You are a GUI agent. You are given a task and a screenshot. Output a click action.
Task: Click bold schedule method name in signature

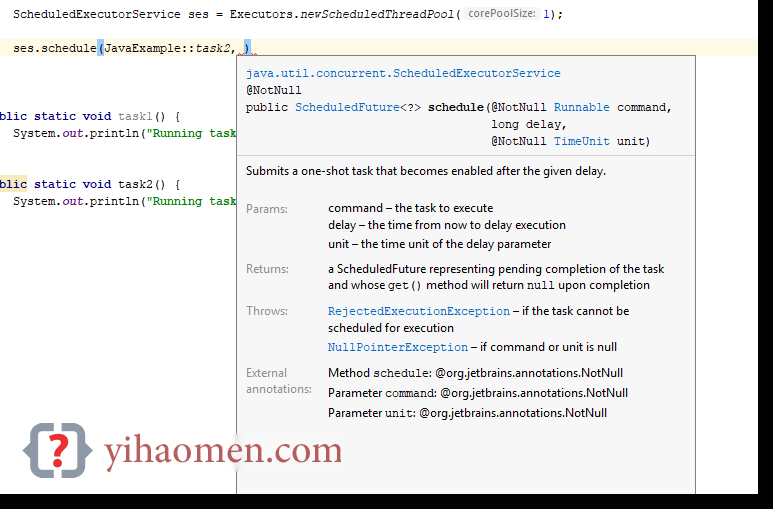point(455,107)
